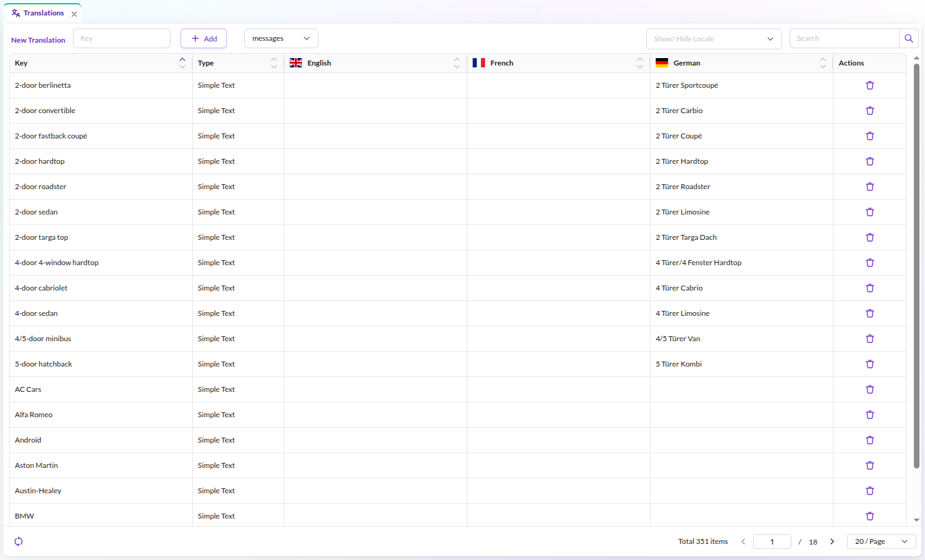This screenshot has width=925, height=560.
Task: Remove the Alfa Romeo key via trash icon
Action: point(869,415)
